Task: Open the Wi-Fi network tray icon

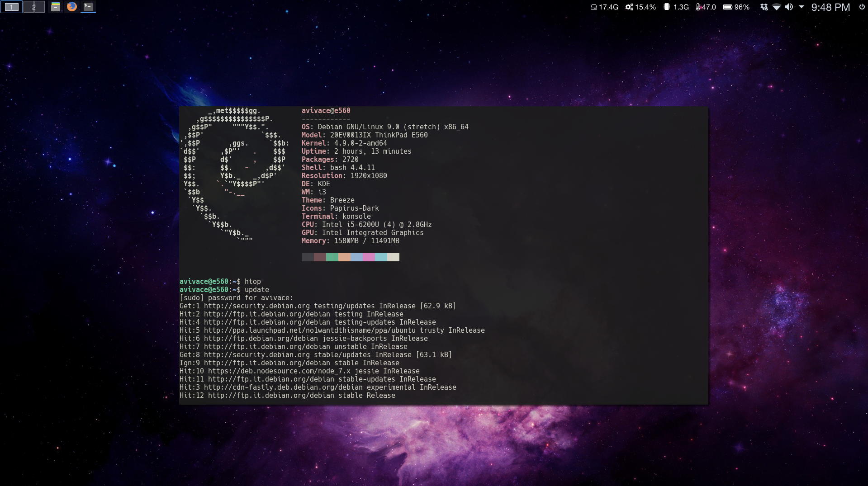Action: pos(777,7)
